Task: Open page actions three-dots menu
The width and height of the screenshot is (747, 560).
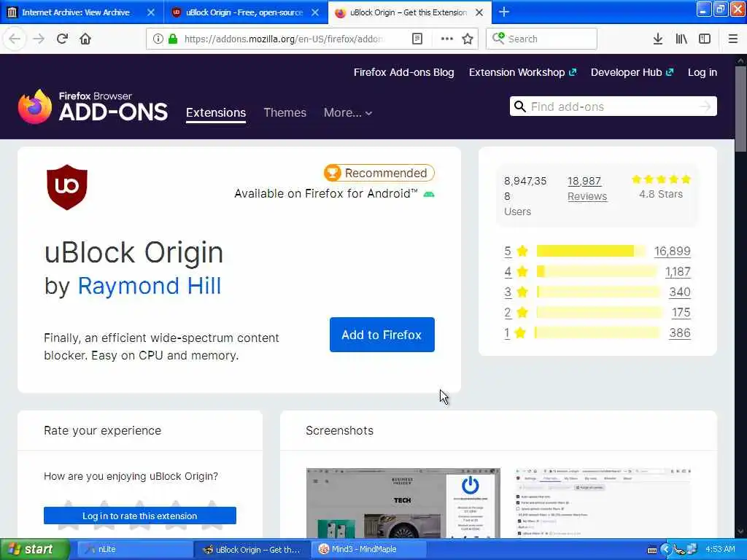Action: coord(446,39)
